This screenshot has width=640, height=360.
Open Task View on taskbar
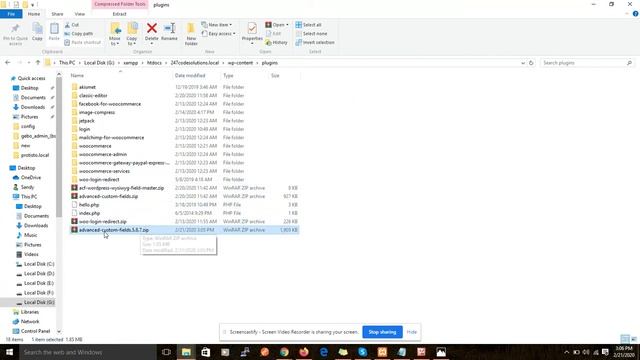pos(166,352)
